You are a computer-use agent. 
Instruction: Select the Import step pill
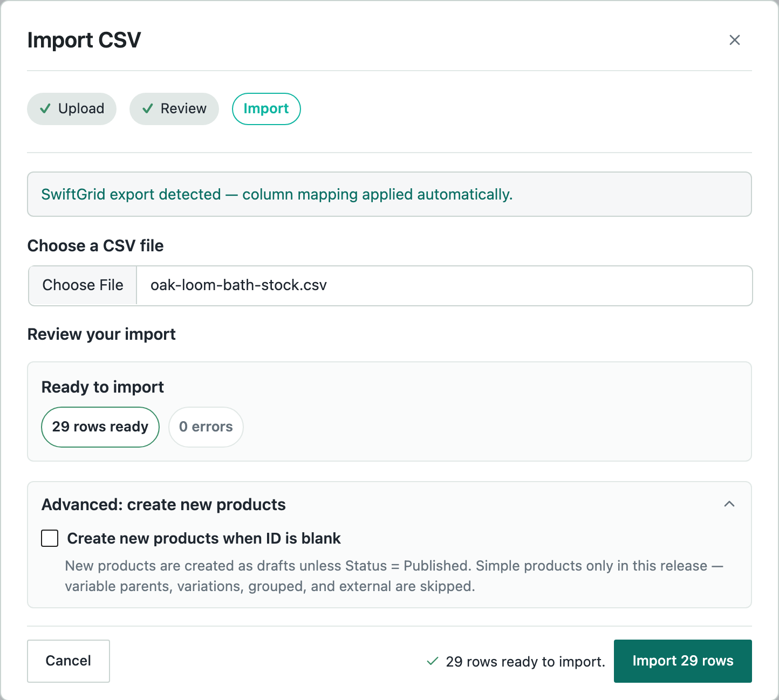266,109
